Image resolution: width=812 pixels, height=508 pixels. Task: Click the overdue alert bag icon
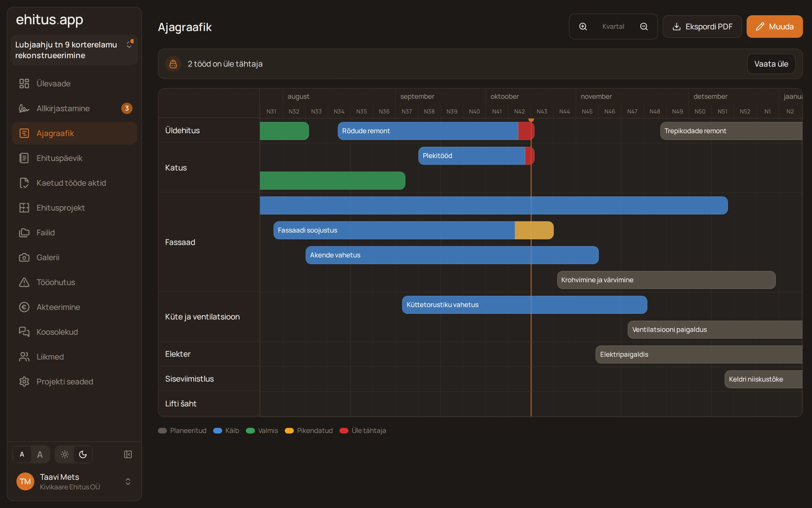(x=173, y=64)
